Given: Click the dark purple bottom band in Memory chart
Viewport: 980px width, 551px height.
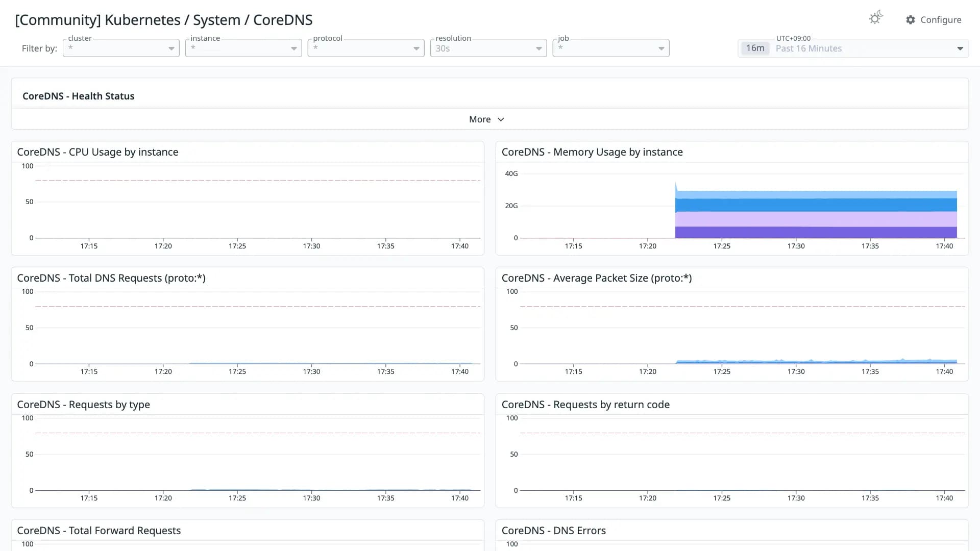Looking at the screenshot, I should pyautogui.click(x=816, y=232).
